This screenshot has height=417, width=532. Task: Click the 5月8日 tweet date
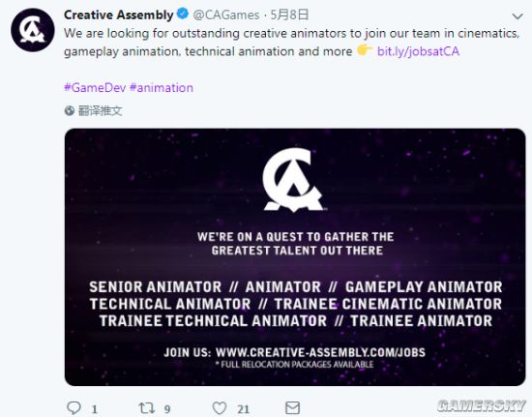289,15
